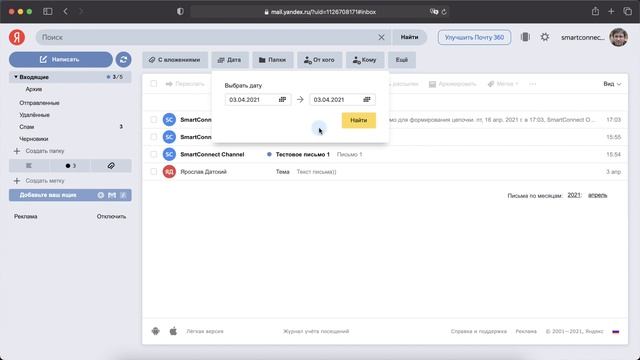The height and width of the screenshot is (360, 640).
Task: Check the Тестовое письмо 1 message checkbox
Action: point(153,154)
